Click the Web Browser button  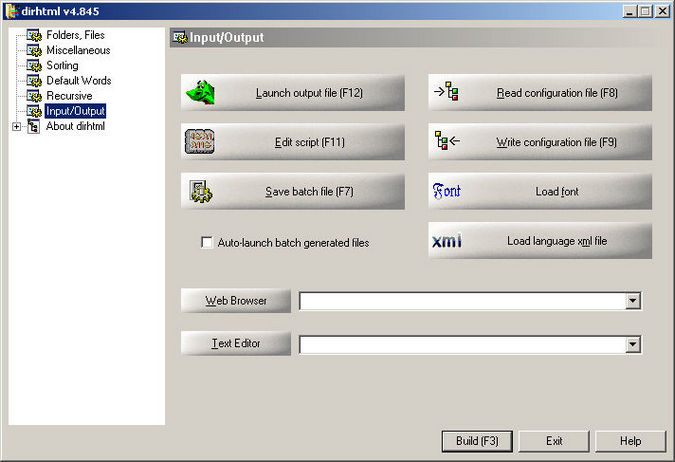(236, 301)
